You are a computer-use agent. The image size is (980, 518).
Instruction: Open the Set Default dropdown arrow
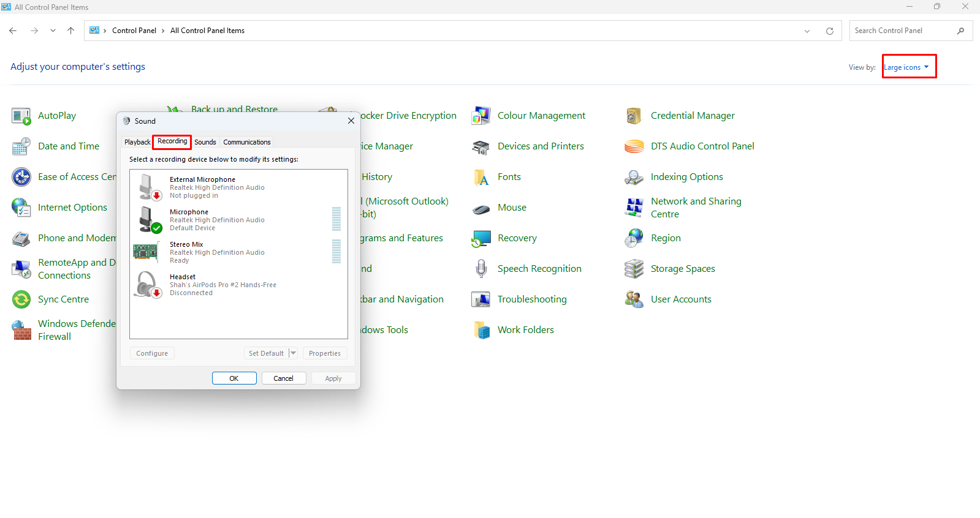(293, 353)
